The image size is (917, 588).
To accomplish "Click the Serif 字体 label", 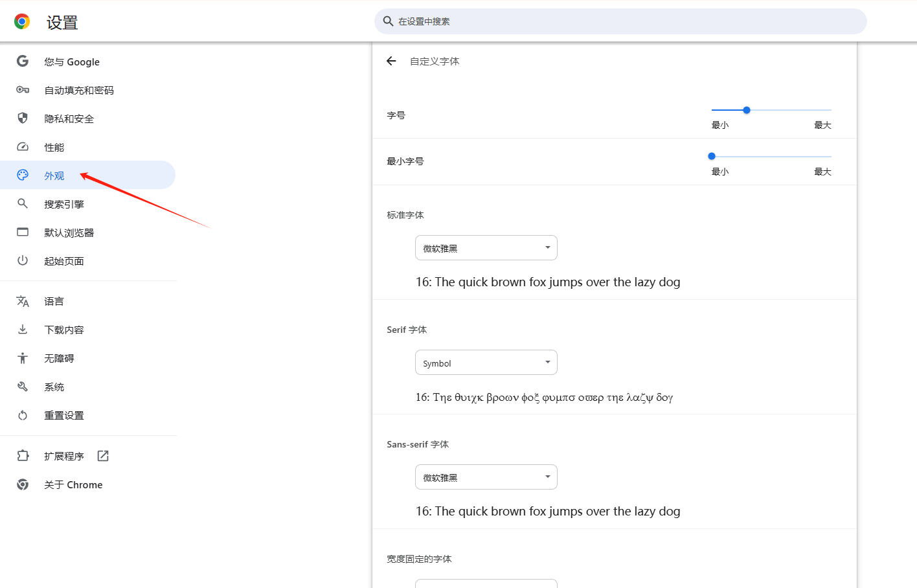I will [407, 330].
